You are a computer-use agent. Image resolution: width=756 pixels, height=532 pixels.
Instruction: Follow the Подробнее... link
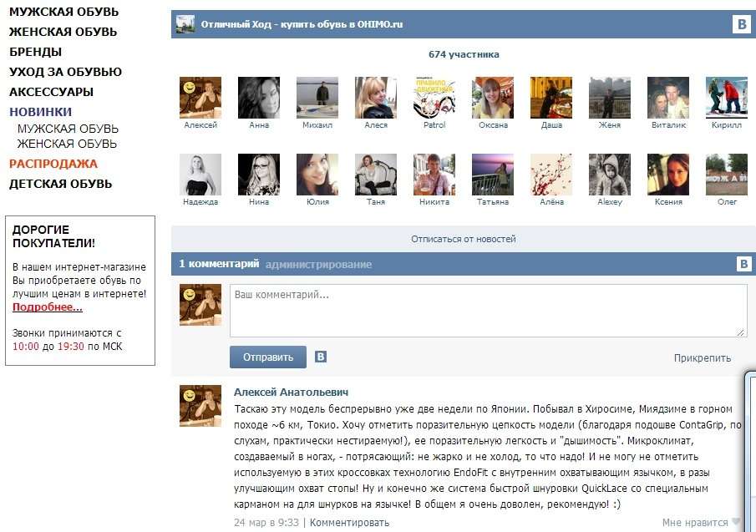click(48, 307)
